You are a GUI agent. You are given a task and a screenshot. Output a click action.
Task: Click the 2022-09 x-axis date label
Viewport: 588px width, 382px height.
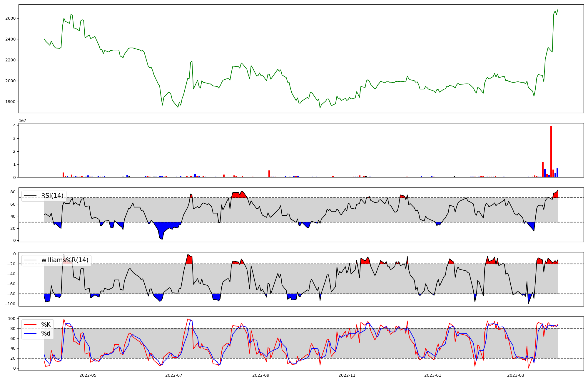(261, 375)
